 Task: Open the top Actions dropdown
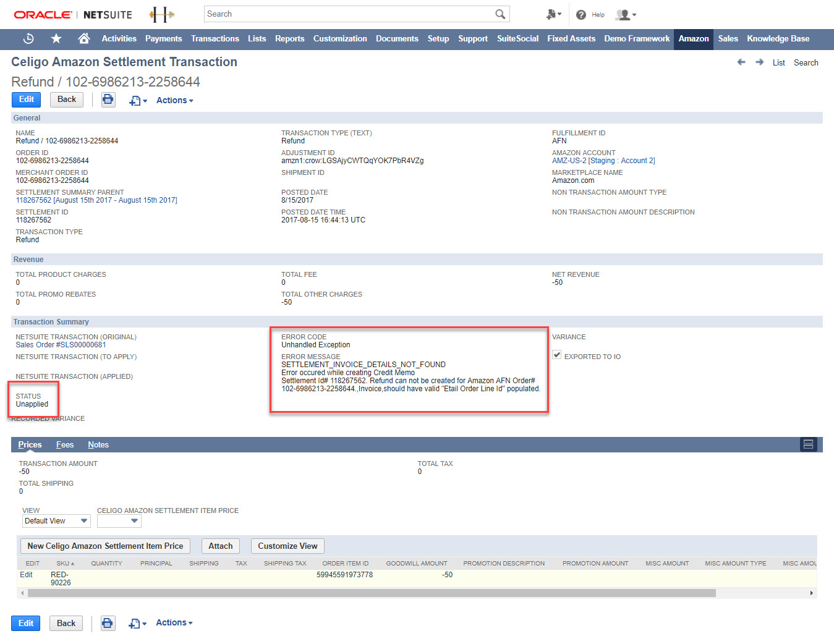174,100
